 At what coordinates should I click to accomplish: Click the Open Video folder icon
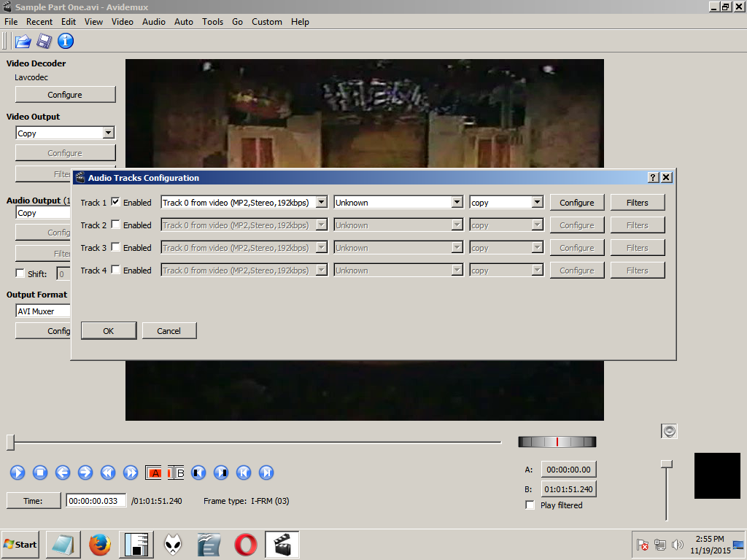pos(23,42)
